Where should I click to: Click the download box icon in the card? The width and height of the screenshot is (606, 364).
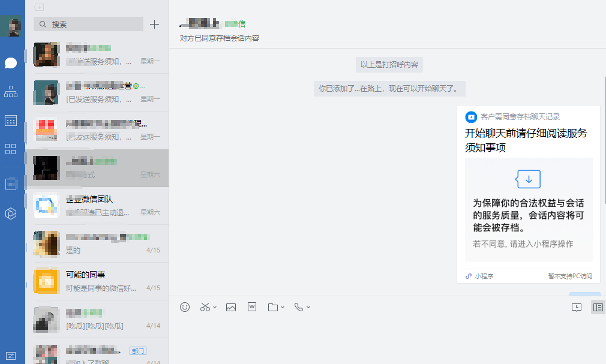pos(529,179)
